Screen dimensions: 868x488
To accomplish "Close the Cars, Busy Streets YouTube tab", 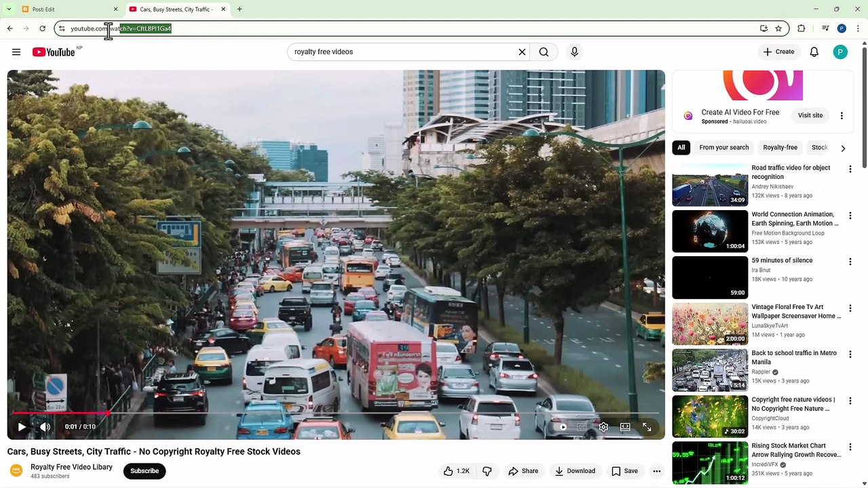I will tap(223, 9).
